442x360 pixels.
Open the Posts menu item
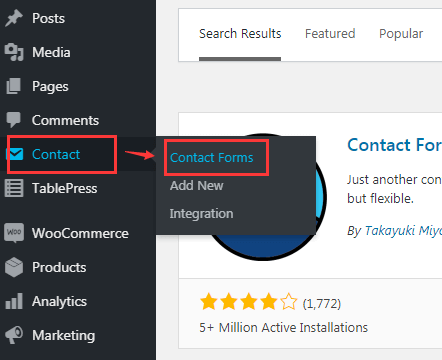[x=48, y=18]
